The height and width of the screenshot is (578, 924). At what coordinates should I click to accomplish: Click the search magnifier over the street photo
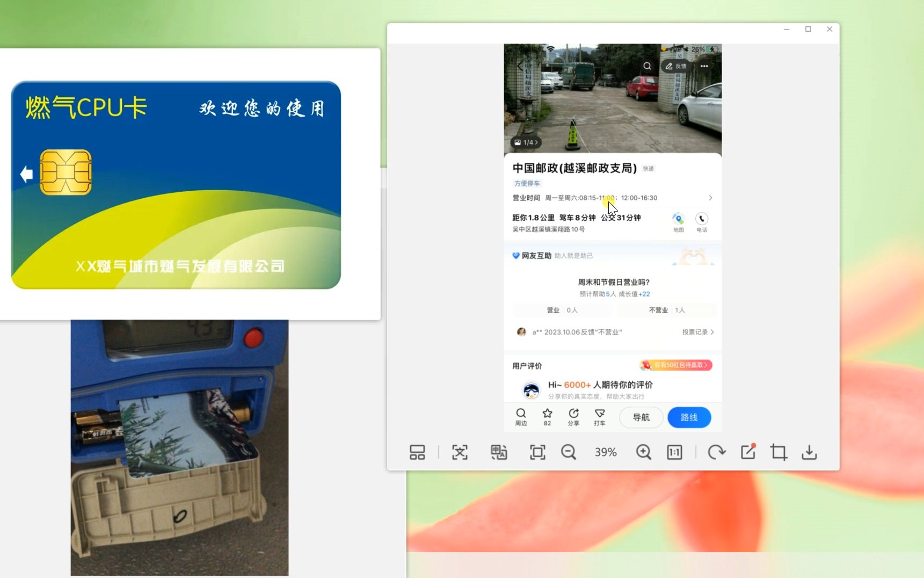point(647,66)
